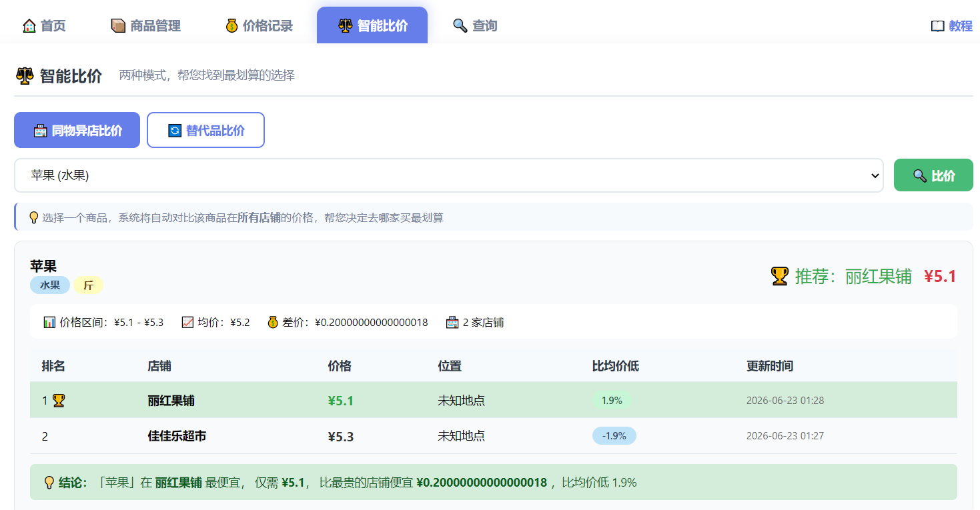980x510 pixels.
Task: Click the 水果 category tag
Action: pos(50,285)
